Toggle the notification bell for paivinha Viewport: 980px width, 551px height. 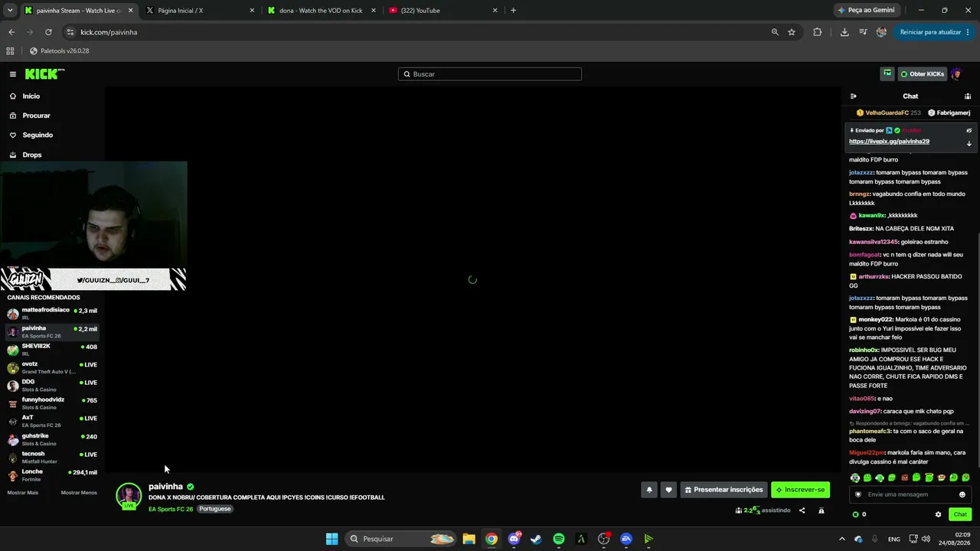coord(649,490)
